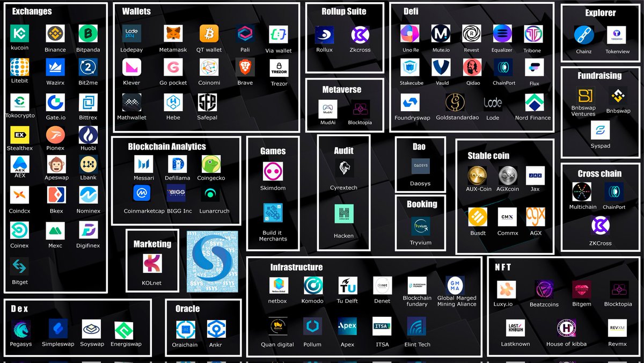The width and height of the screenshot is (644, 363).
Task: Click the large Syscoin logo tile
Action: coord(213,262)
